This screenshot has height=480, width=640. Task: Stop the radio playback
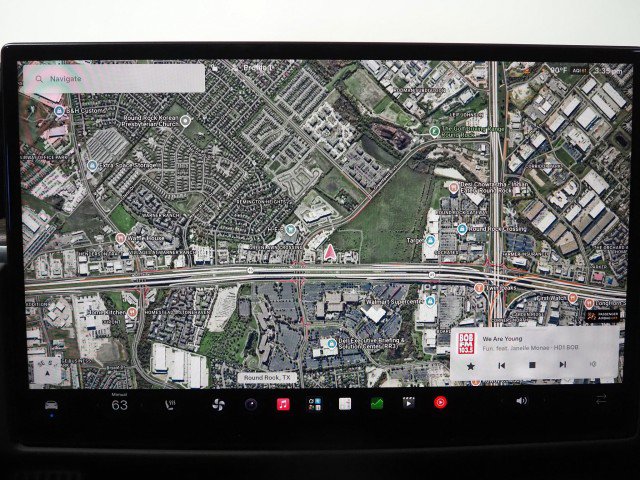[x=532, y=365]
